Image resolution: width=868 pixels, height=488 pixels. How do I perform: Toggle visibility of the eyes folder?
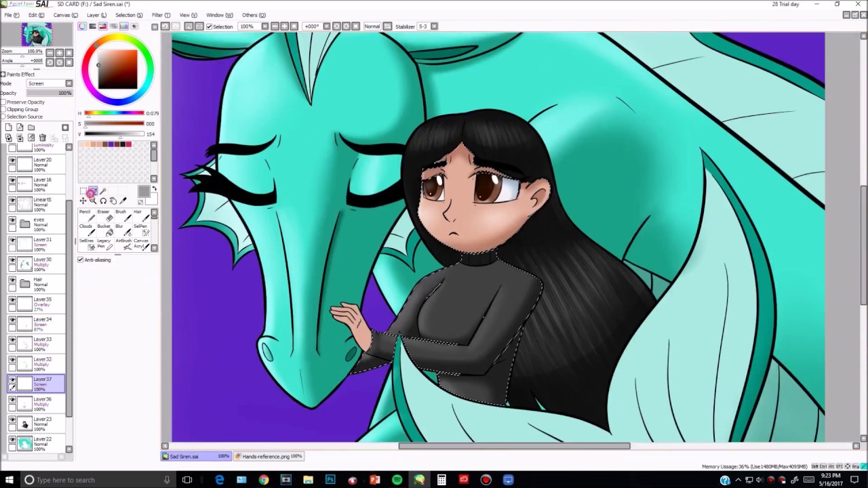click(x=12, y=220)
